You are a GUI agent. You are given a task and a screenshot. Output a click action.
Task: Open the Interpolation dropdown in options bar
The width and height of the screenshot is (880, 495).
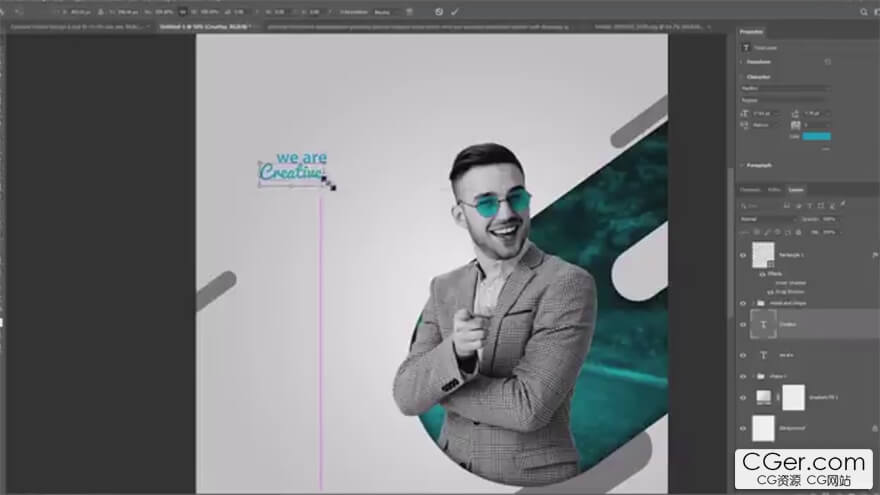coord(383,12)
